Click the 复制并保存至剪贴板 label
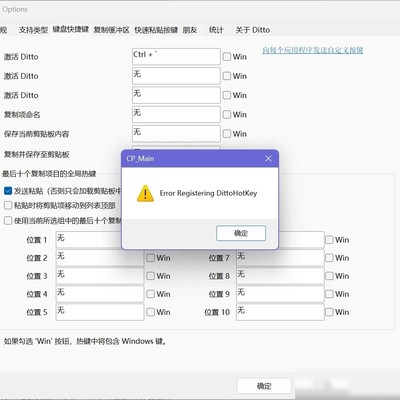 click(36, 154)
